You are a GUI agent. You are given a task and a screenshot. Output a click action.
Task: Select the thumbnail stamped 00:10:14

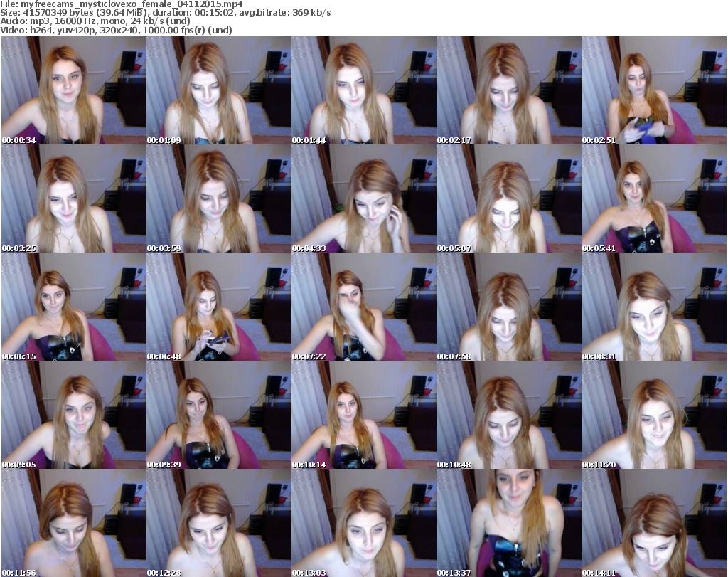click(x=363, y=415)
